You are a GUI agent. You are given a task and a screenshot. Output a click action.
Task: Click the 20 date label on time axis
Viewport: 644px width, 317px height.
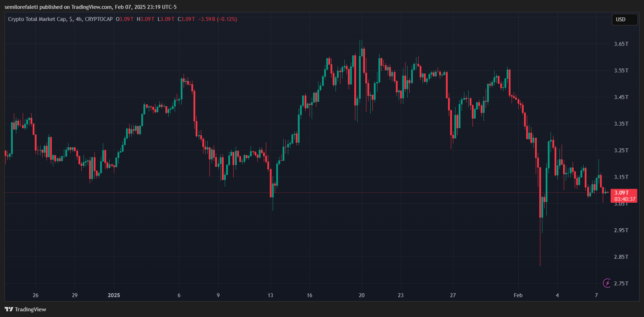pos(362,295)
